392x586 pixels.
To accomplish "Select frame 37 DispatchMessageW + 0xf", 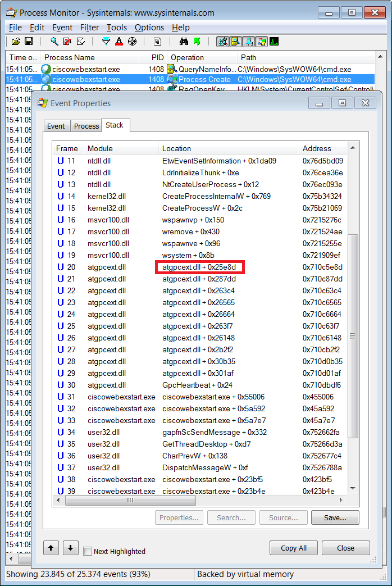I will tap(200, 467).
